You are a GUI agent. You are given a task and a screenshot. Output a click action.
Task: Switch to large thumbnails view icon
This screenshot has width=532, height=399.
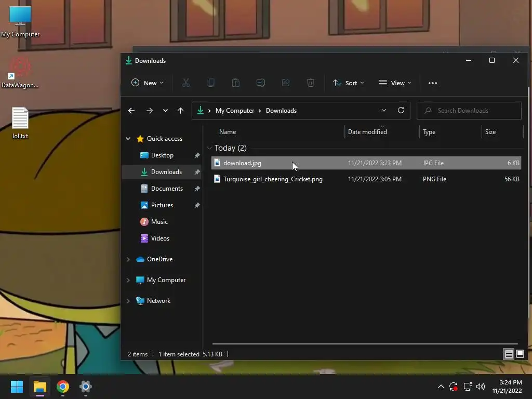(520, 354)
